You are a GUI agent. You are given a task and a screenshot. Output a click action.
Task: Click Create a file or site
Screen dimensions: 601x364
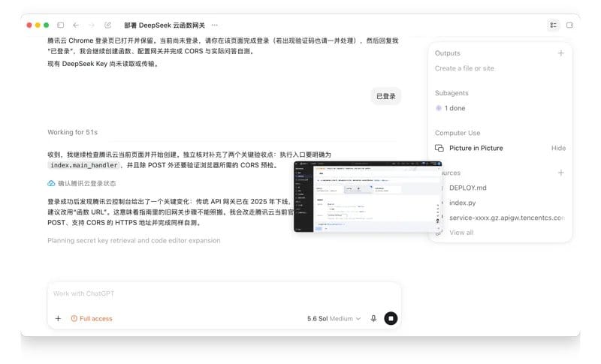[x=464, y=68]
